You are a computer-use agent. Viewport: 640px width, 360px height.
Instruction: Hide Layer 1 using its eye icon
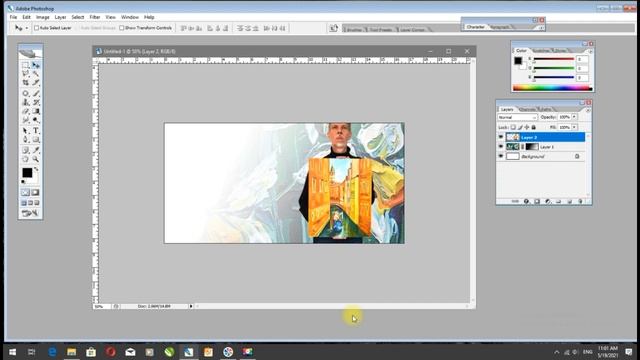(501, 147)
